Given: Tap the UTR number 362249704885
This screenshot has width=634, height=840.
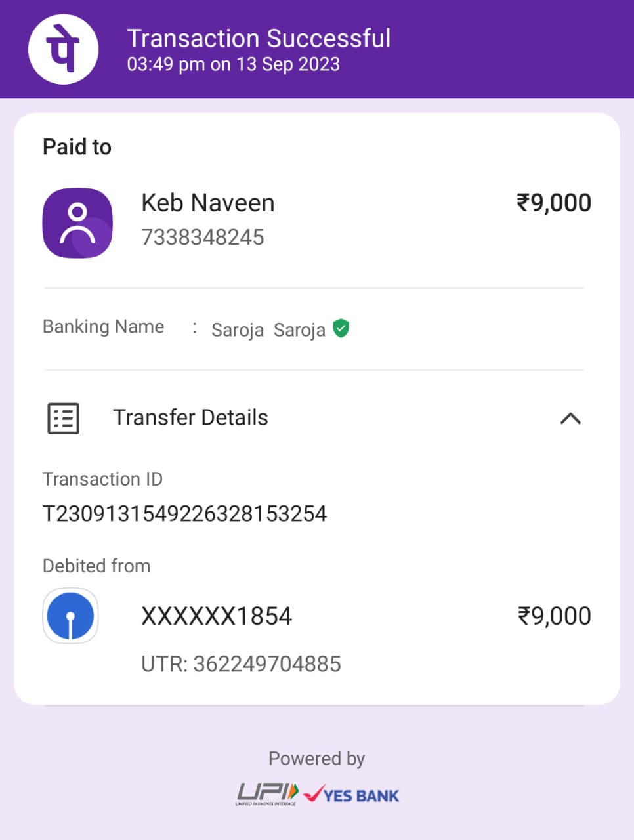Looking at the screenshot, I should [241, 663].
